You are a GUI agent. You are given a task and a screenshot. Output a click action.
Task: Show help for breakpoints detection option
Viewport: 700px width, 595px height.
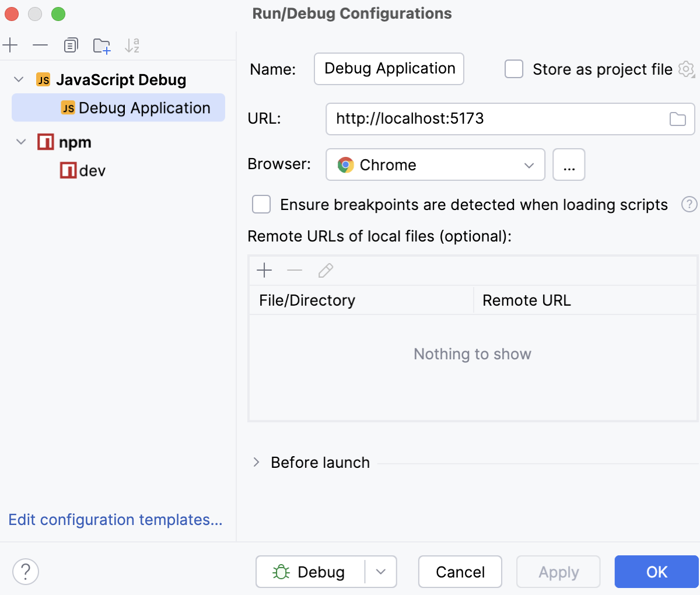(x=689, y=204)
